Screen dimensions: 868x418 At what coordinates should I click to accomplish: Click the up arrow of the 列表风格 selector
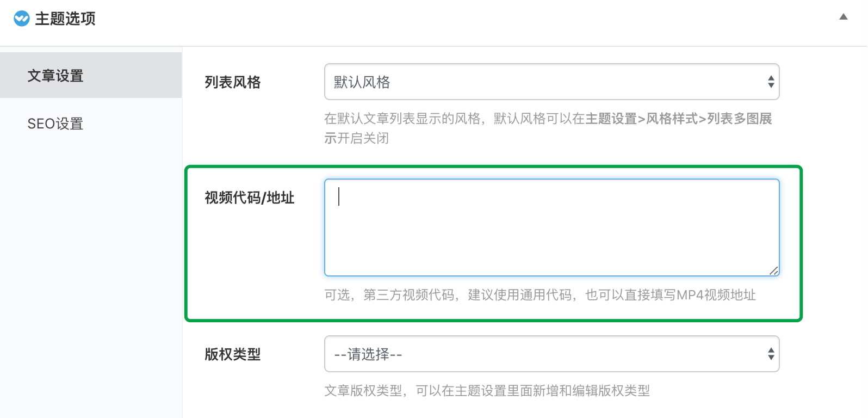[x=770, y=78]
